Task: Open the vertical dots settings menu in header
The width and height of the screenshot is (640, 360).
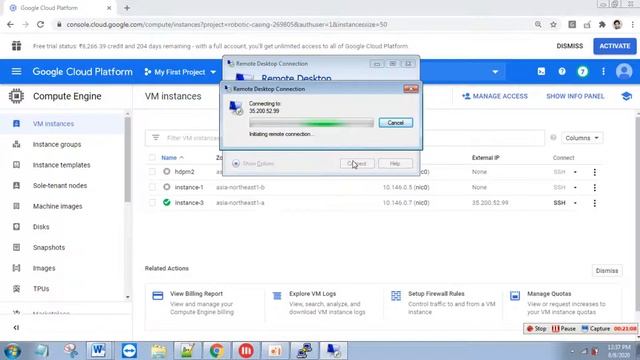Action: (603, 72)
